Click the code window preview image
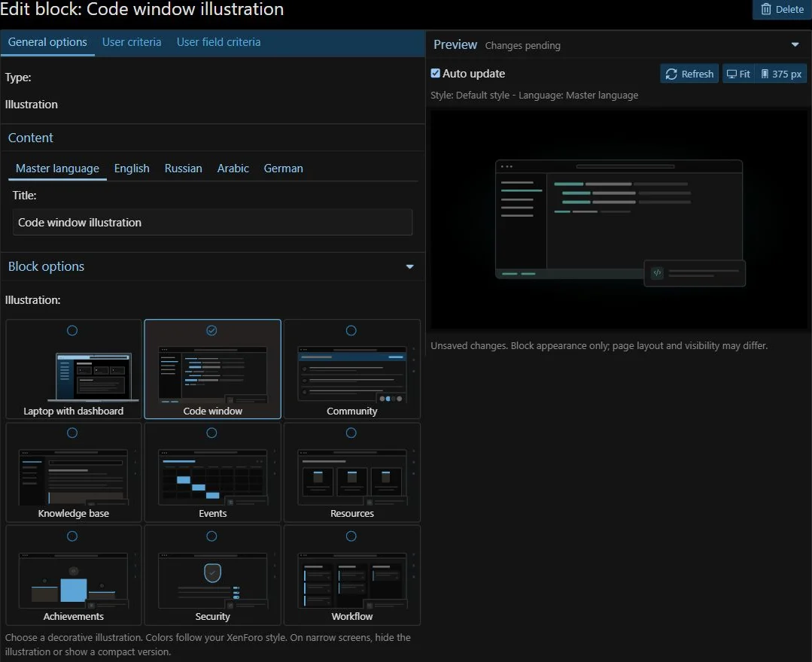 pyautogui.click(x=619, y=223)
